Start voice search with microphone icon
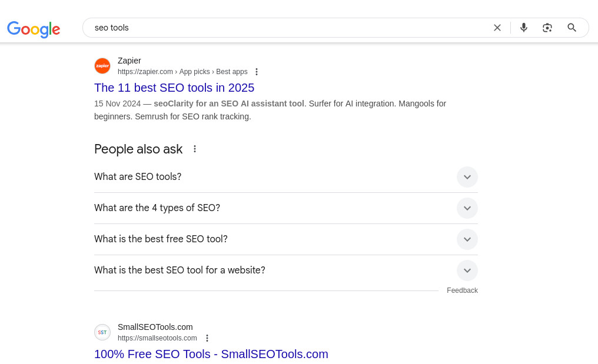The height and width of the screenshot is (364, 598). coord(524,28)
